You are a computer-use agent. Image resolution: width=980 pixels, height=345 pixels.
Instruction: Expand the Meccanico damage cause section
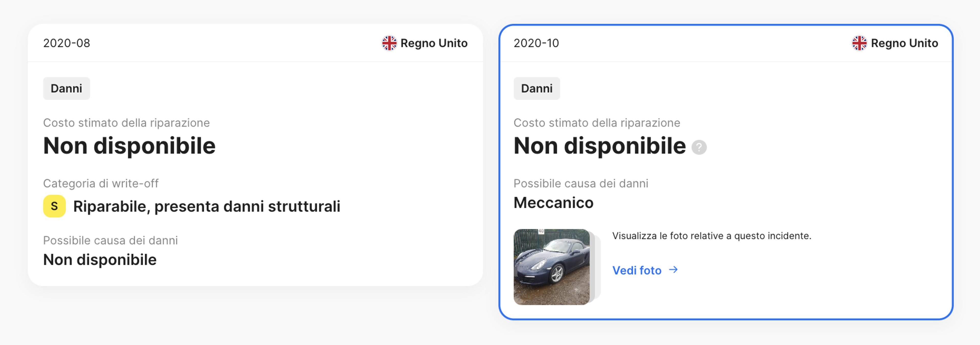click(x=554, y=203)
